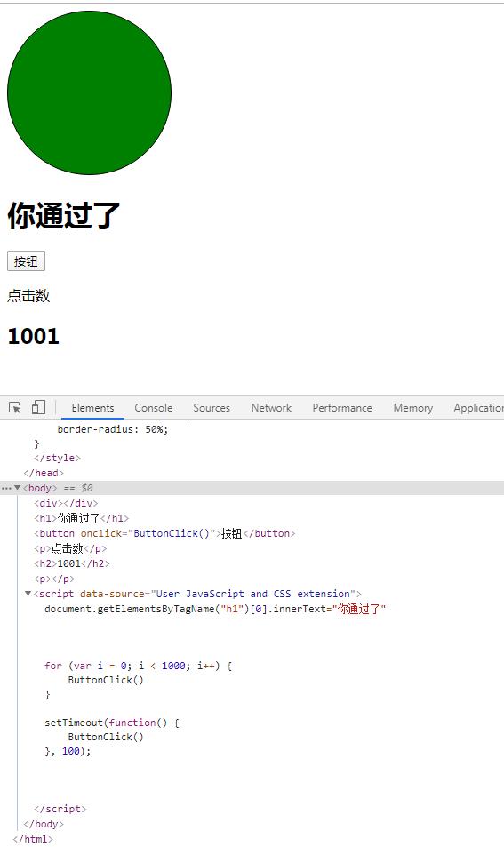Collapse the body node triangle
The width and height of the screenshot is (504, 847).
click(x=17, y=488)
